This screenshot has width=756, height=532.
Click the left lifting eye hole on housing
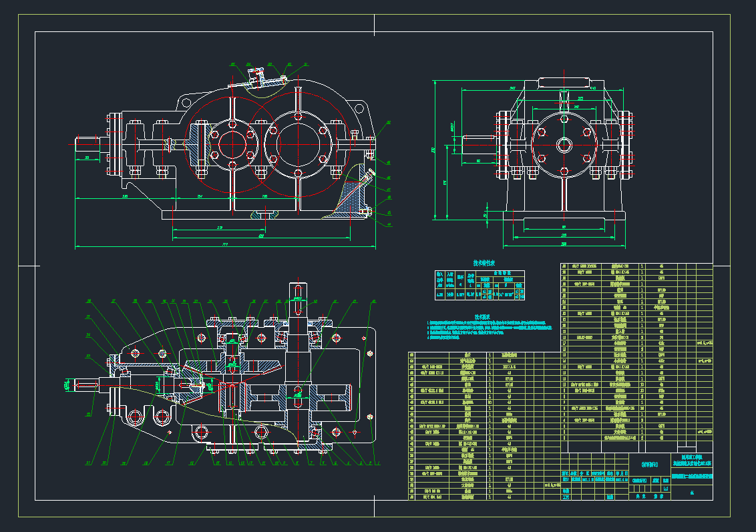click(x=185, y=102)
